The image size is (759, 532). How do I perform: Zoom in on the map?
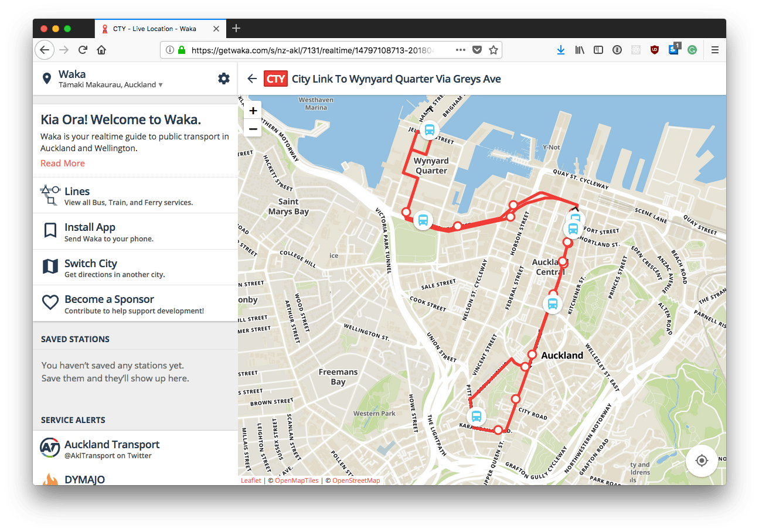[x=253, y=110]
